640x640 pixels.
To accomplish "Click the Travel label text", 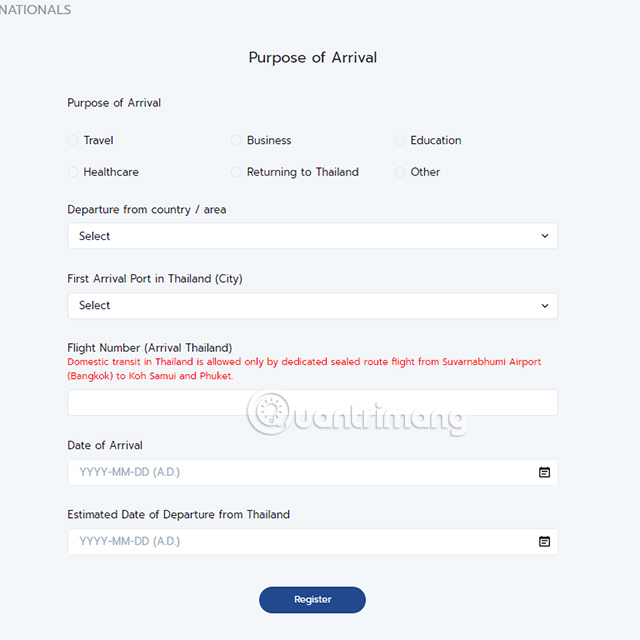I will pyautogui.click(x=98, y=141).
